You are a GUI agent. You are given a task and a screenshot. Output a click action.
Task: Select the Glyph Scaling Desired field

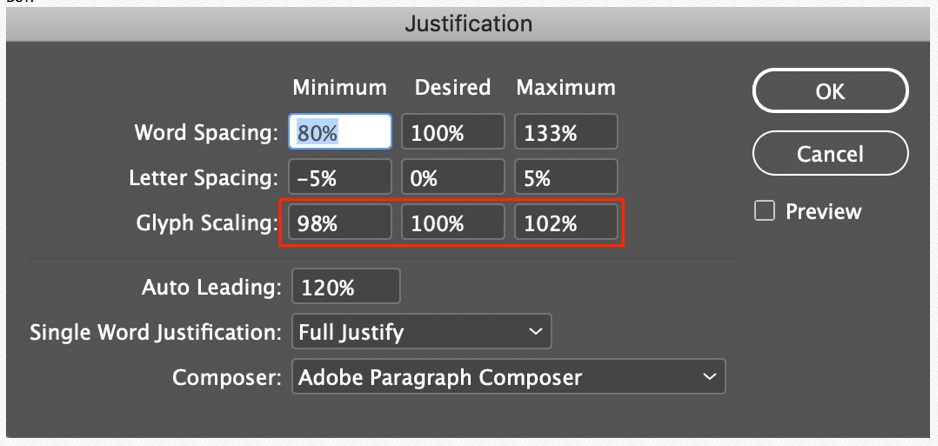pos(453,224)
